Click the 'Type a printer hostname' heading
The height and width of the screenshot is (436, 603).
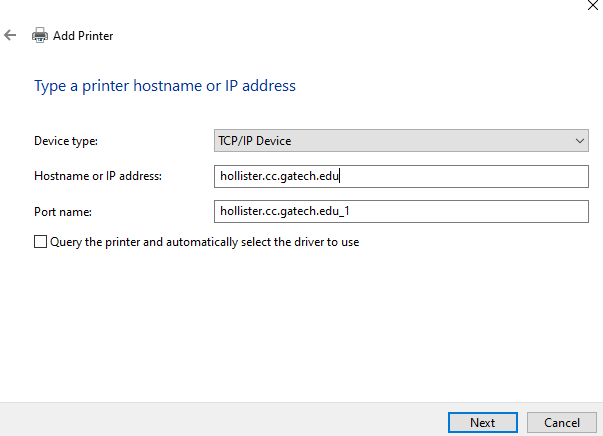point(165,86)
